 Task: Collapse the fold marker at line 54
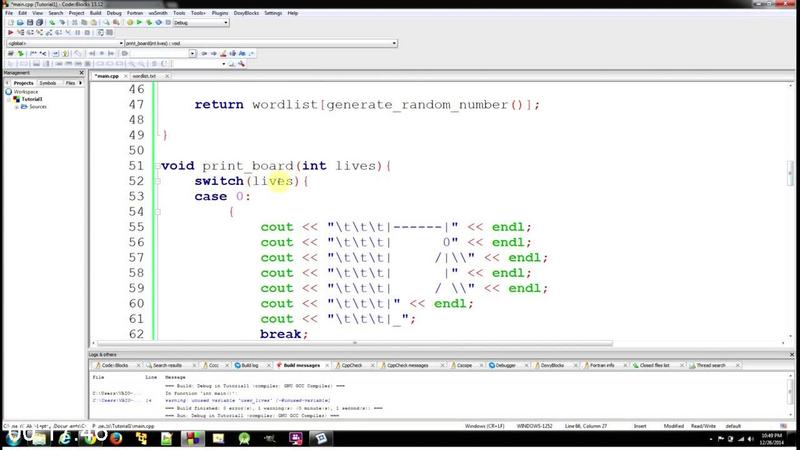click(157, 212)
